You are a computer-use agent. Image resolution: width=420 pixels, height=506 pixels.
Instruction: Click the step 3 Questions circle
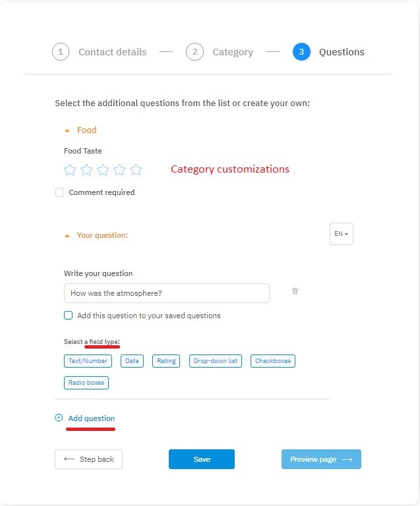coord(301,52)
